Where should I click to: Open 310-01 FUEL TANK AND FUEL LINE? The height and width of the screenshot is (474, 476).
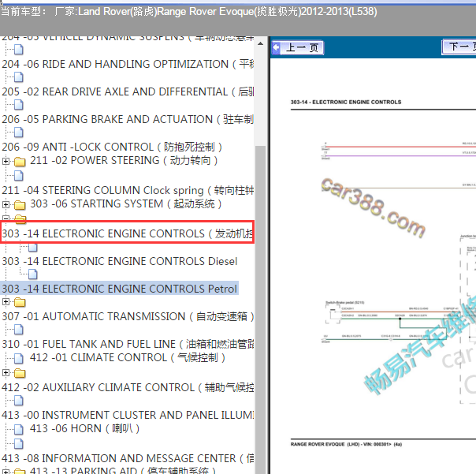click(128, 344)
